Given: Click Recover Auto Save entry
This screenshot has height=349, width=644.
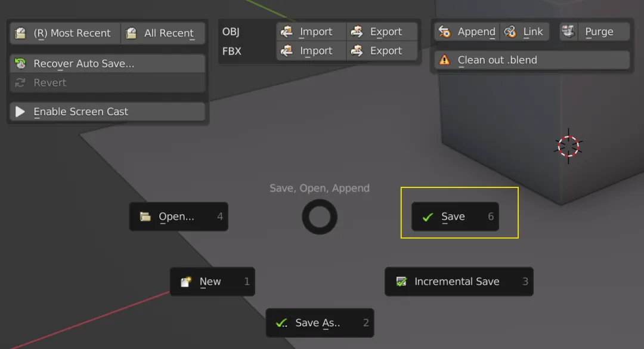Looking at the screenshot, I should pyautogui.click(x=107, y=64).
